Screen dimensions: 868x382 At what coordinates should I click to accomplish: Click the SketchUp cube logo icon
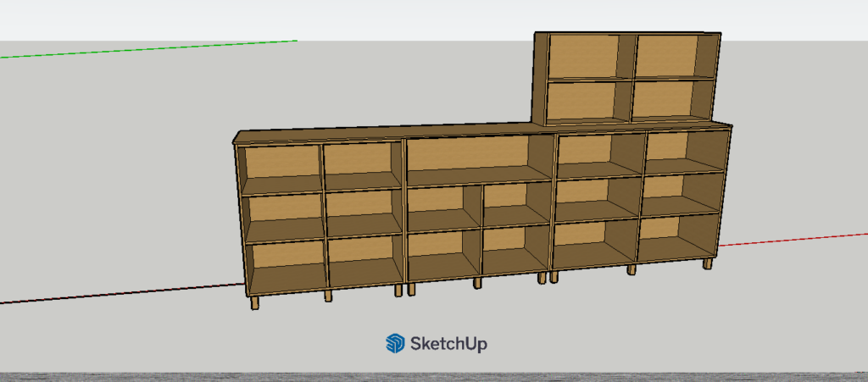(395, 343)
